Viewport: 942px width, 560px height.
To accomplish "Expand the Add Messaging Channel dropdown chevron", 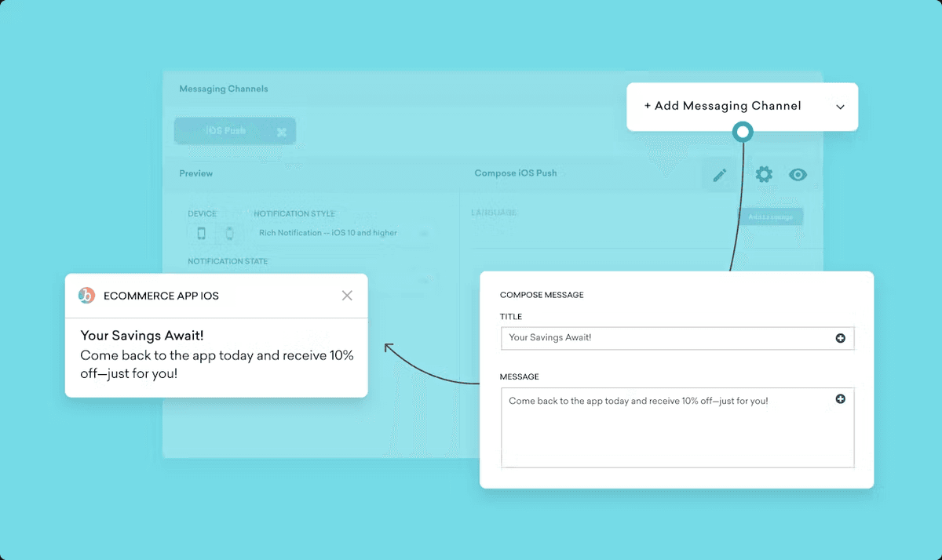I will coord(840,106).
